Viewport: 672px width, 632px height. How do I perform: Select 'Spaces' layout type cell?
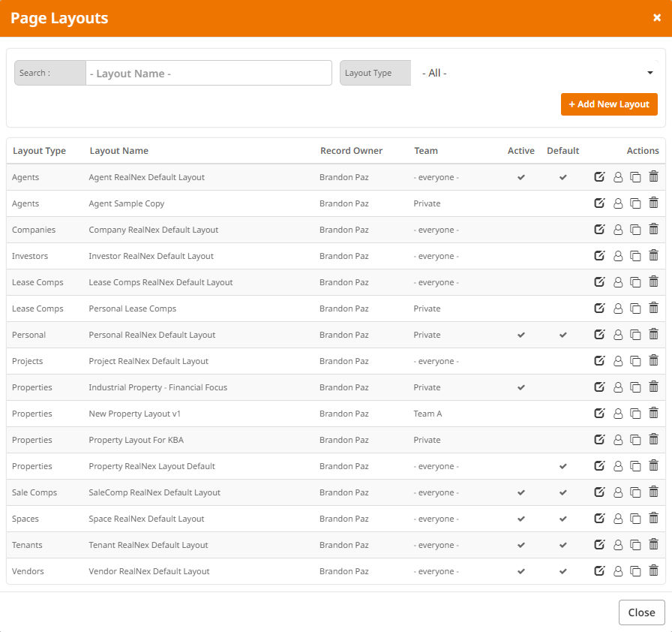(x=25, y=519)
